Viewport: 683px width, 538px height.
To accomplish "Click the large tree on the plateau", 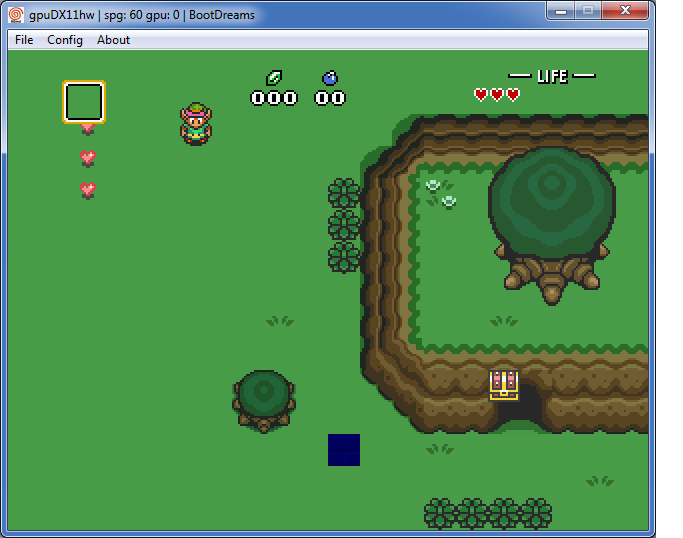I will pyautogui.click(x=552, y=226).
